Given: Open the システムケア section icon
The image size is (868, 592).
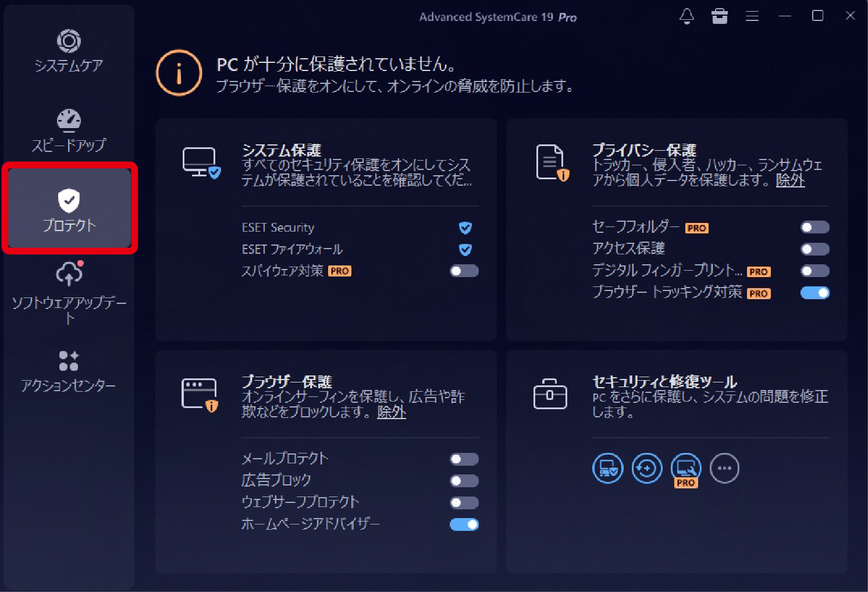Looking at the screenshot, I should point(69,41).
